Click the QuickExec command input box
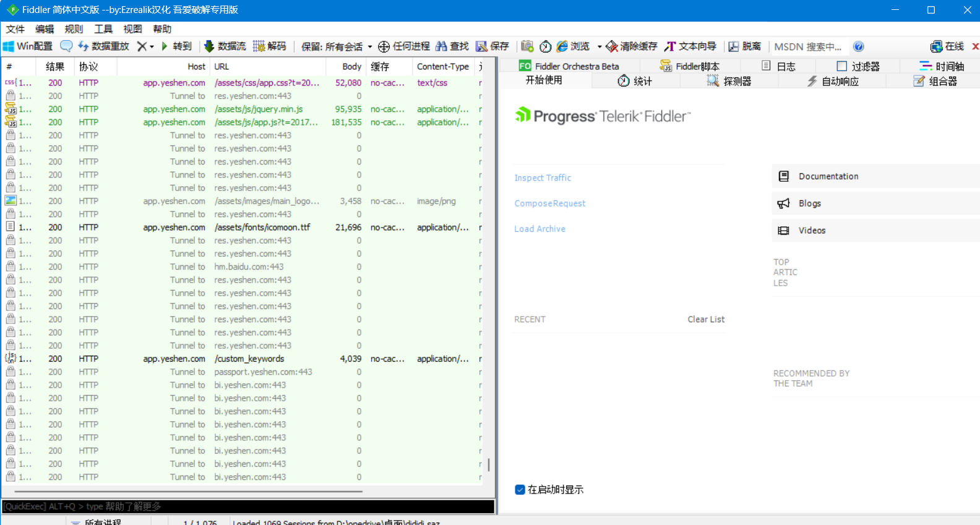 click(x=248, y=506)
